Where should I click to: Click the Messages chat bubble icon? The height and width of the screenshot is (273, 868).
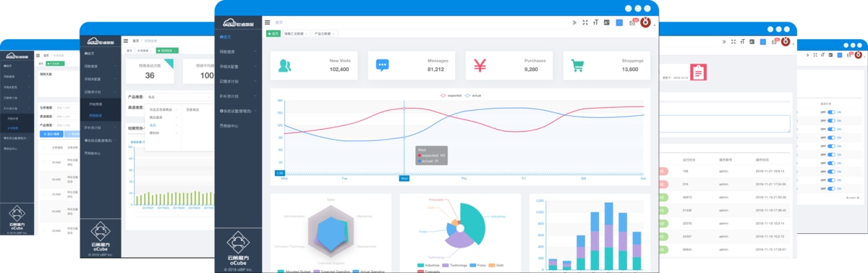click(382, 65)
